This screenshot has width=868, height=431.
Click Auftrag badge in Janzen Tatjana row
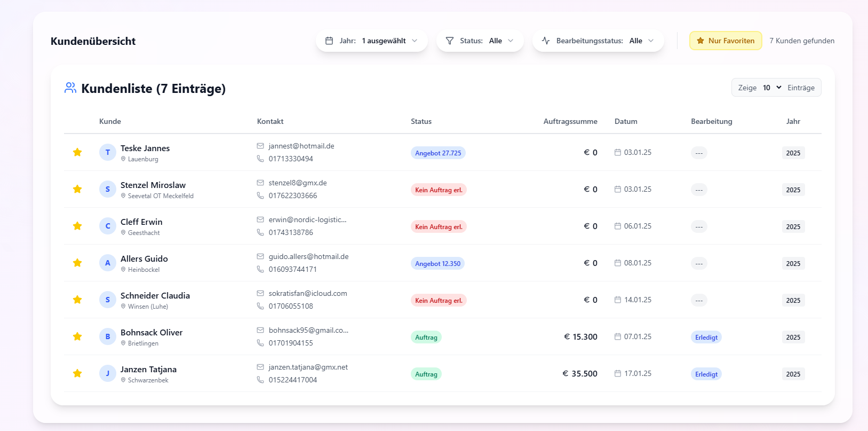(426, 374)
